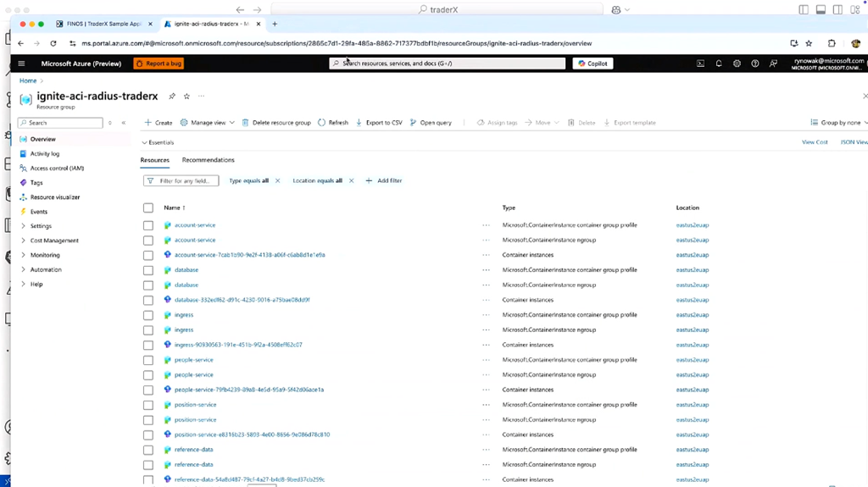Remove the Type equals all filter
The width and height of the screenshot is (868, 487).
click(x=277, y=181)
